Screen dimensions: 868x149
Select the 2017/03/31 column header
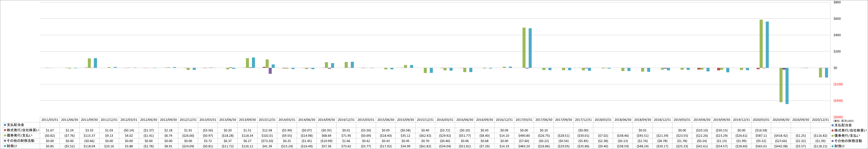click(524, 120)
